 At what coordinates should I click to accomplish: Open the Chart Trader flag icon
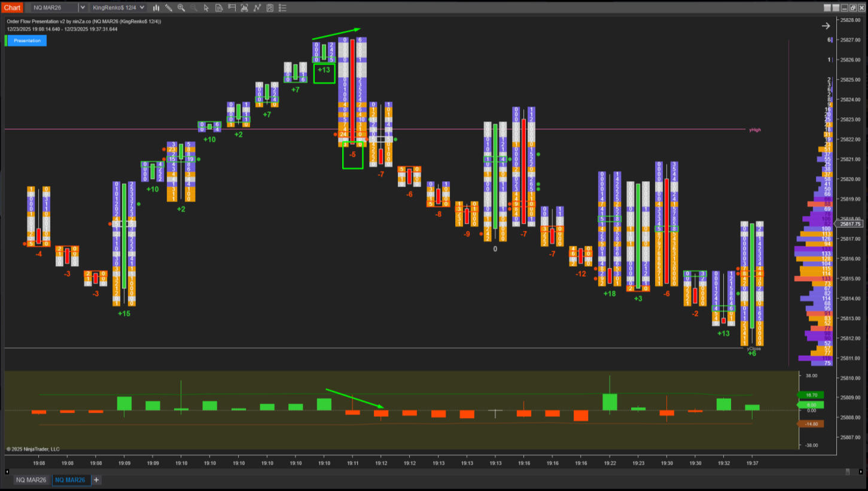pyautogui.click(x=232, y=8)
